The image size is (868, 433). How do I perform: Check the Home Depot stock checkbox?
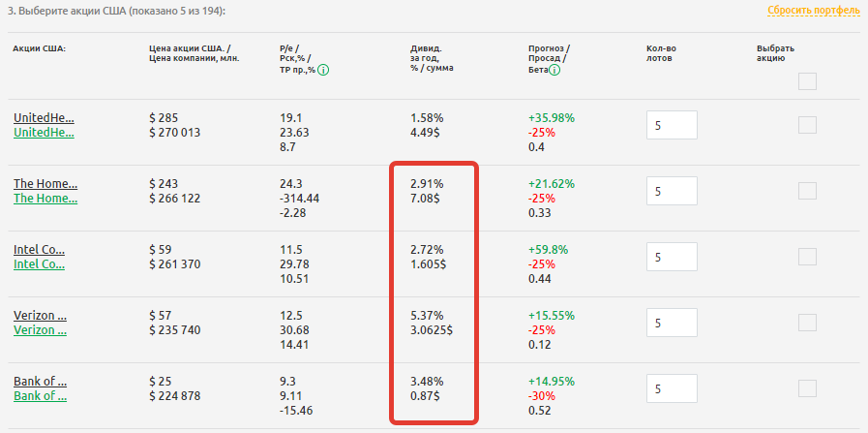pyautogui.click(x=807, y=191)
